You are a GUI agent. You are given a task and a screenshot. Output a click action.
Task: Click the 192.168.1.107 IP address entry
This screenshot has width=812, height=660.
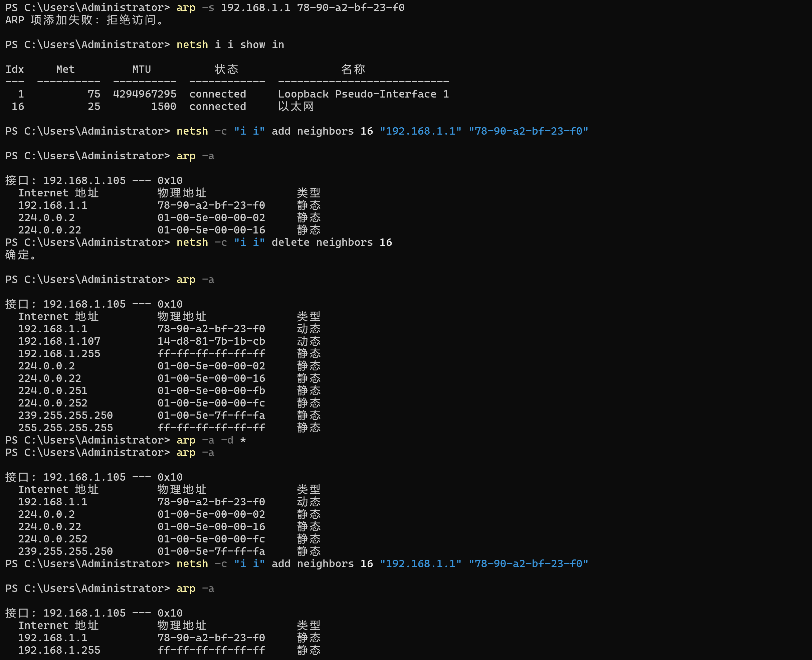pyautogui.click(x=59, y=341)
